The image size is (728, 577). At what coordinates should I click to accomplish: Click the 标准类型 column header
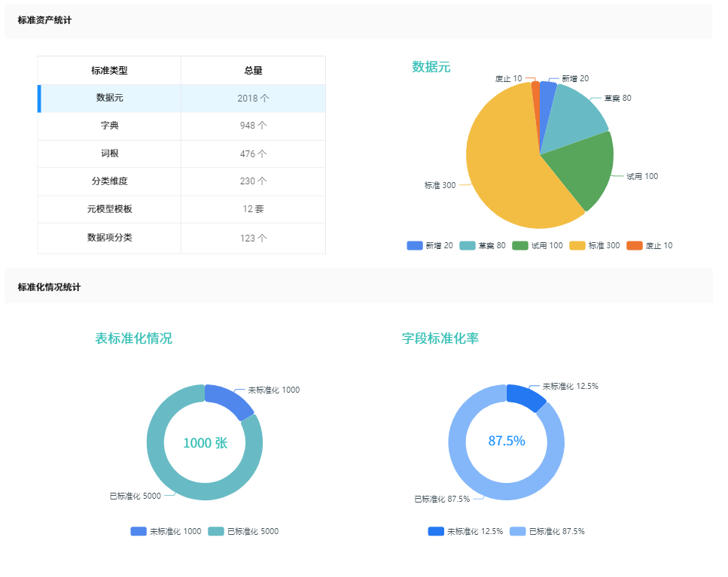pos(108,70)
